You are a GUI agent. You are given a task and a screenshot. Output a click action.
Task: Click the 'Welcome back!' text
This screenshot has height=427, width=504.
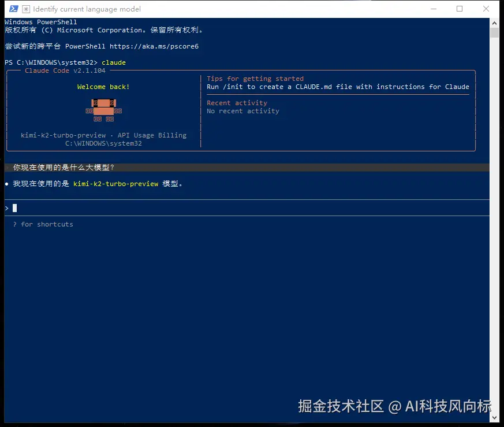point(103,87)
